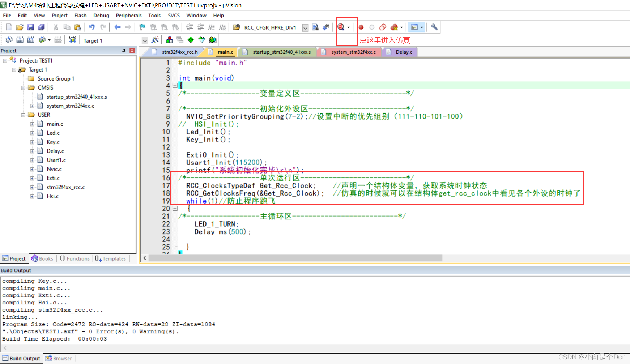Expand the Usart1.c tree node
The width and height of the screenshot is (630, 364).
coord(32,160)
